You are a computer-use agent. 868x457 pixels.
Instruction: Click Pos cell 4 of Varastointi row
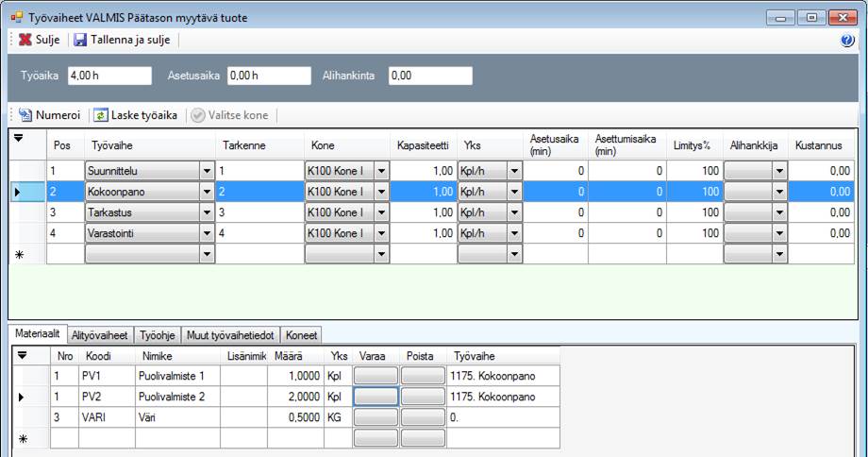click(x=65, y=233)
